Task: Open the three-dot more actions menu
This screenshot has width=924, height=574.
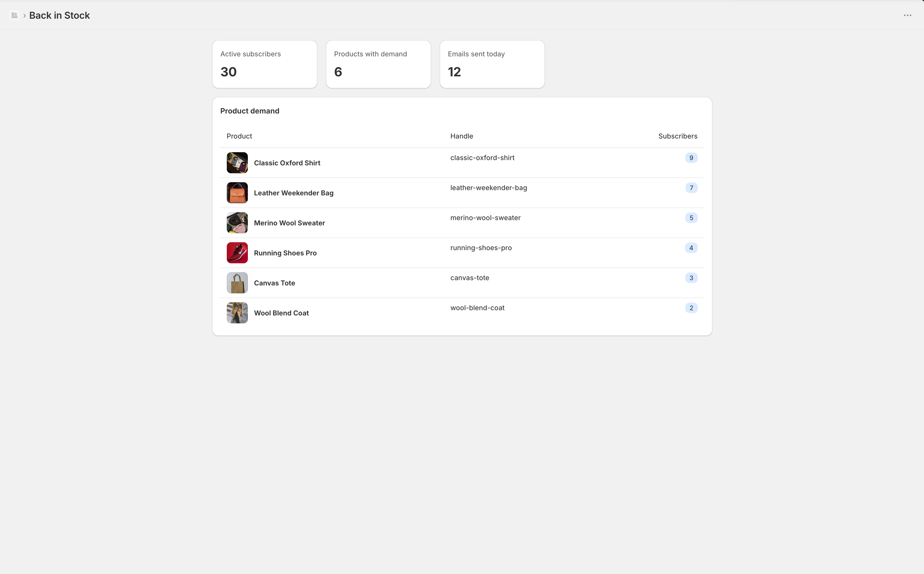Action: coord(907,16)
